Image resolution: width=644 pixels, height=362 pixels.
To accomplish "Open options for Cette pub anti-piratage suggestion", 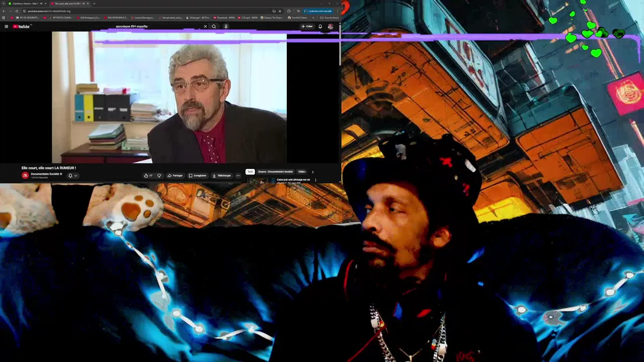I will 315,180.
